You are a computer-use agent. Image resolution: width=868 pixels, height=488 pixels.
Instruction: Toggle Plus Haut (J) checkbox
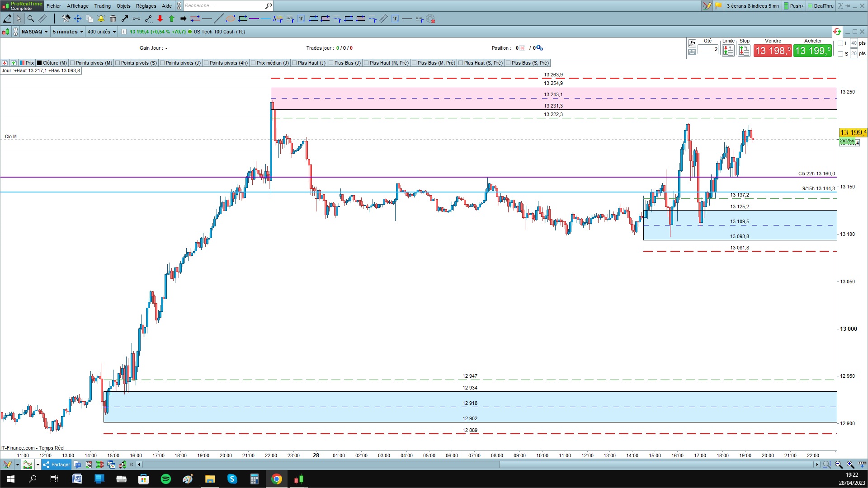pos(294,63)
